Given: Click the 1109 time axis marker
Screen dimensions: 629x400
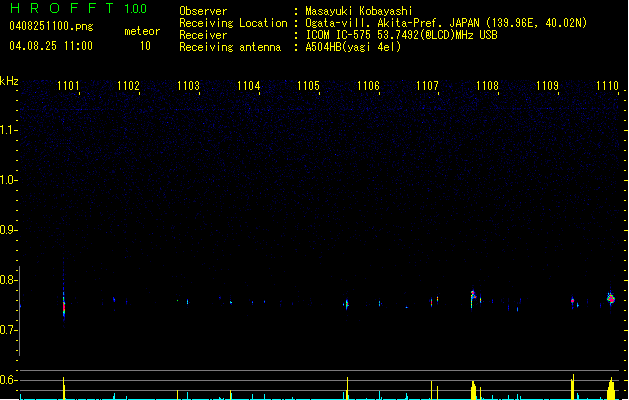Looking at the screenshot, I should 547,86.
